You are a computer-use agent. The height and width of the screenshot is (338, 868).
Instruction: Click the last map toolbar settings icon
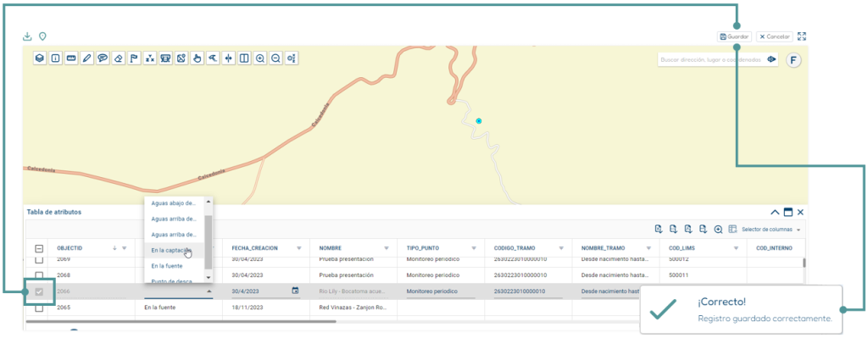(292, 58)
